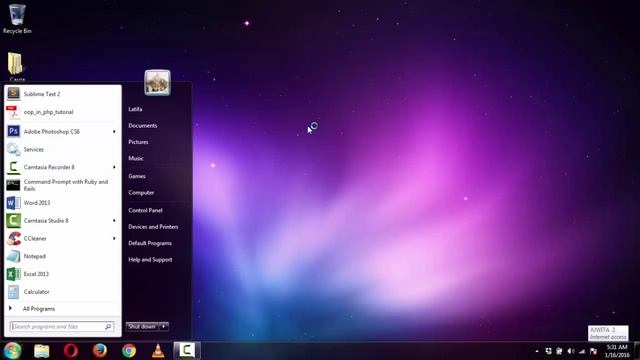Open File Explorer from the taskbar
Screen dimensions: 640x360
42,351
